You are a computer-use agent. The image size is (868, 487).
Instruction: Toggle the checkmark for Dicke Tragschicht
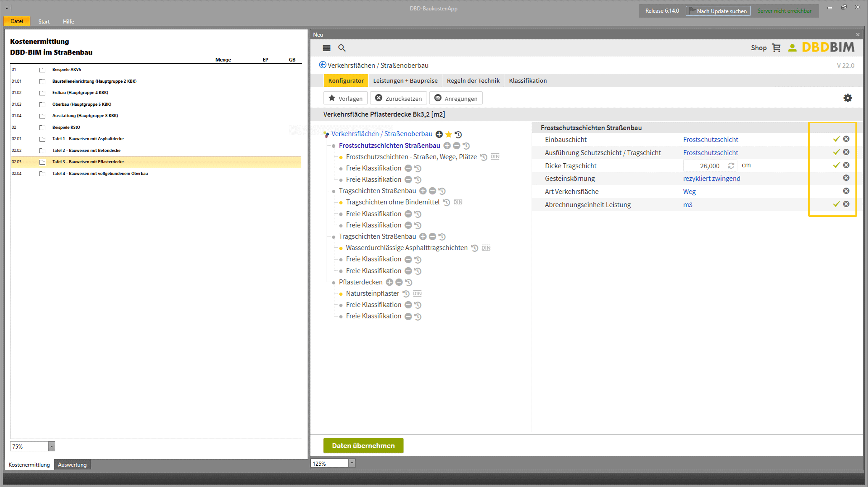pyautogui.click(x=836, y=165)
